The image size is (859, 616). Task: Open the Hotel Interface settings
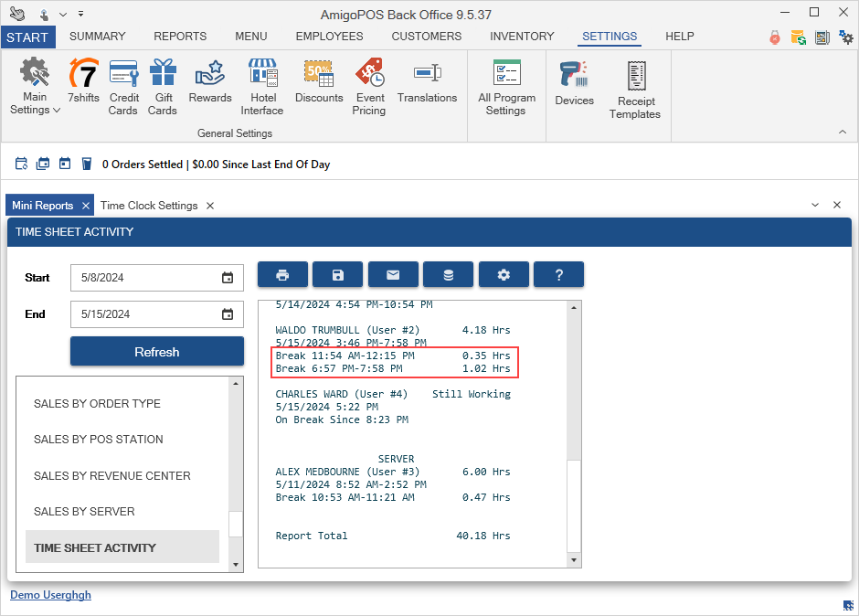(x=262, y=87)
